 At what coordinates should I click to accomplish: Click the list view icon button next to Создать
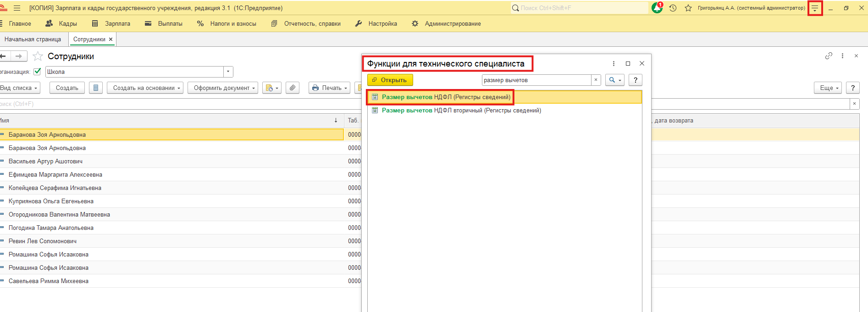(x=95, y=88)
